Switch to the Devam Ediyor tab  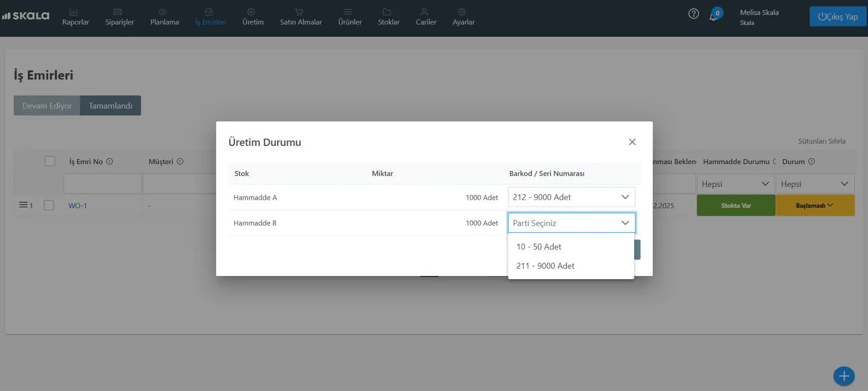(47, 106)
